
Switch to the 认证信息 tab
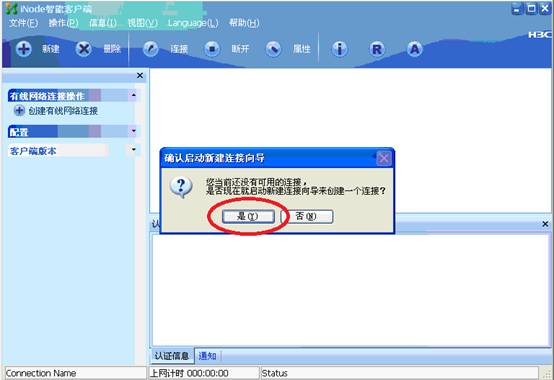172,355
